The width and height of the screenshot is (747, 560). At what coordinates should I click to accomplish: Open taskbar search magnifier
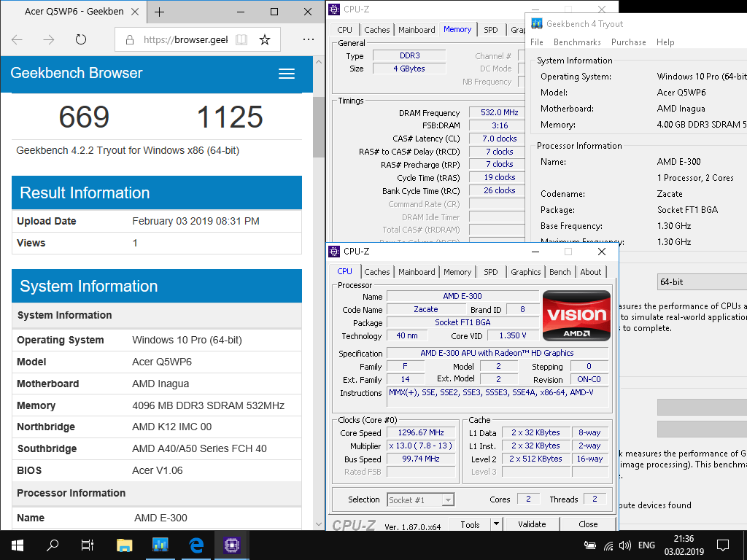[53, 545]
